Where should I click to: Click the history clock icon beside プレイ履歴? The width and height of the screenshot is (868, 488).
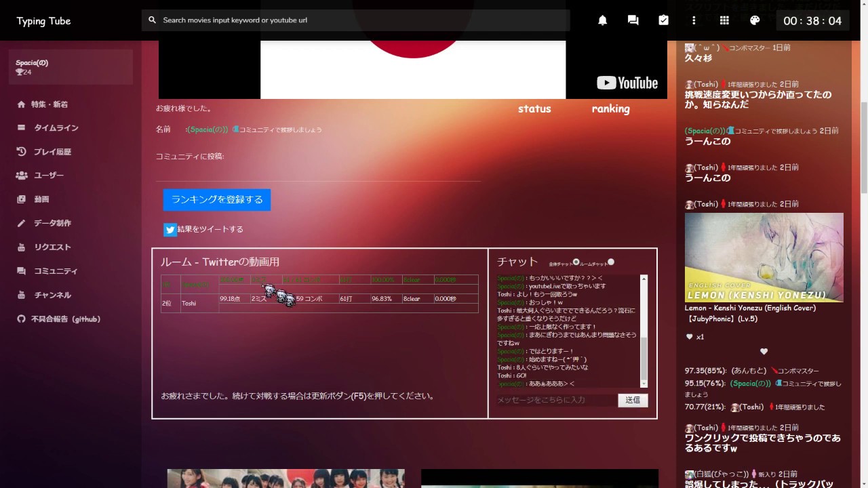pos(21,152)
